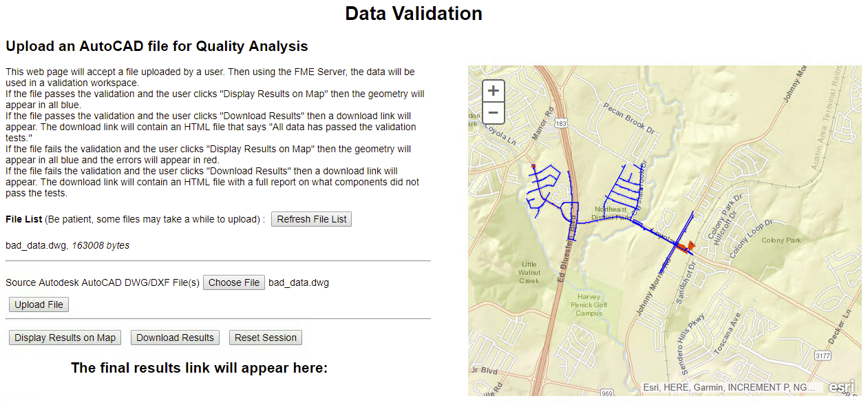Open the Choose File browser
Screen dimensions: 868x414
234,282
